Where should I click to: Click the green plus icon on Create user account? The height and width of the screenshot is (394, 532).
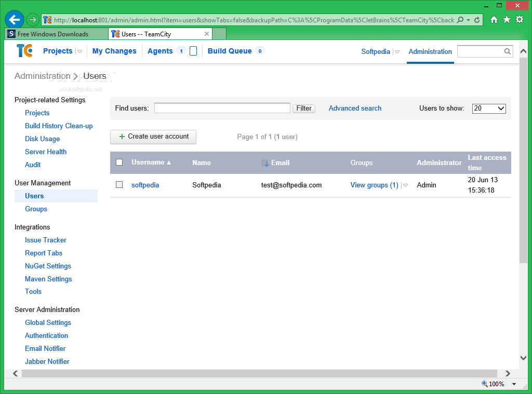pyautogui.click(x=122, y=137)
